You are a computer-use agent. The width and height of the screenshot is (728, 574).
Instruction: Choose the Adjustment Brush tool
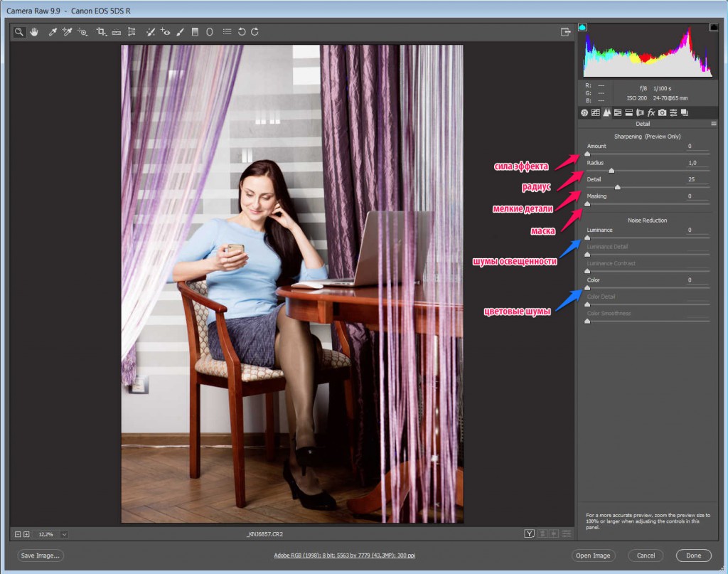(x=180, y=32)
